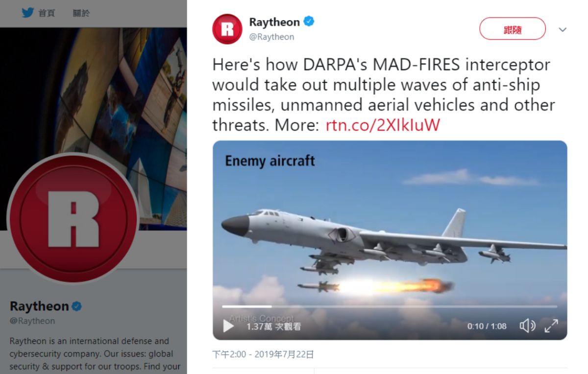Screen dimensions: 588x374
Task: Open Raytheon display name in the tweet header
Action: point(274,22)
